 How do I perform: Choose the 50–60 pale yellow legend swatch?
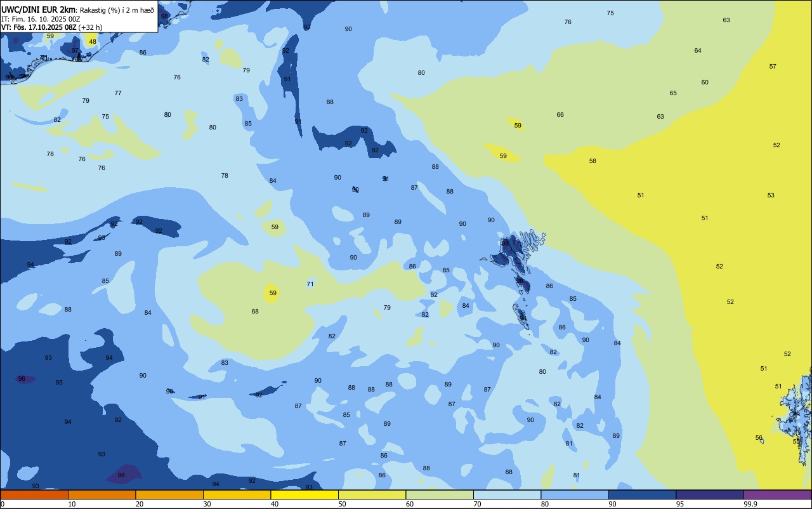372,494
